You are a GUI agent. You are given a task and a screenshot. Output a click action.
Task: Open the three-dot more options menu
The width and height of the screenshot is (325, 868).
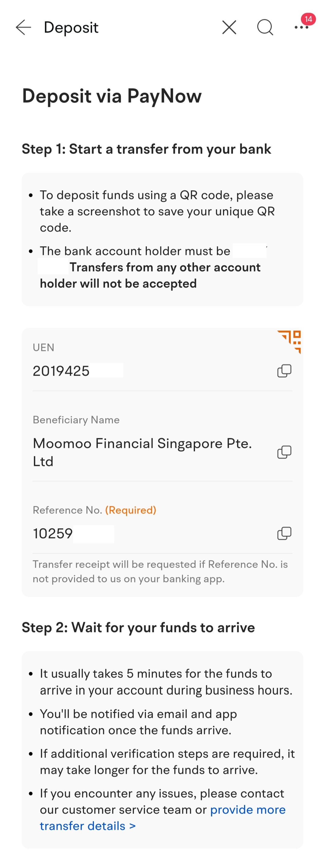301,28
